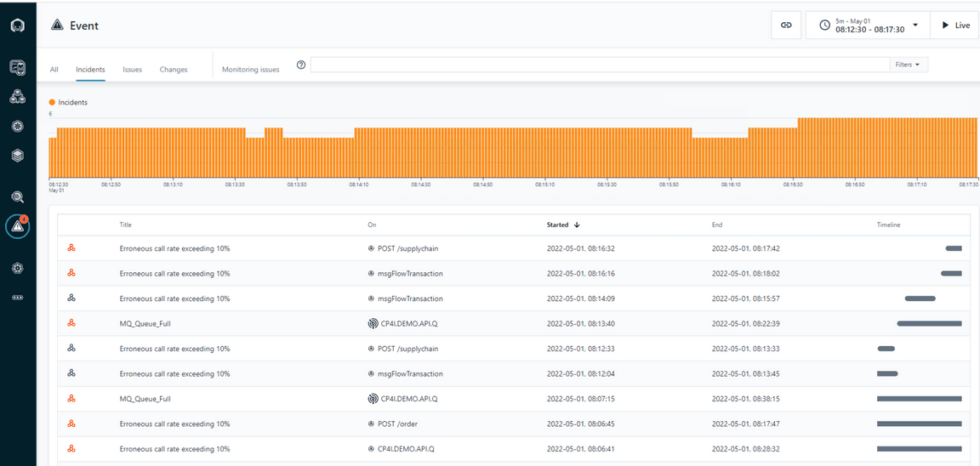This screenshot has height=466, width=980.
Task: Click end time 2022-05-01, 08:18:02
Action: click(x=745, y=274)
